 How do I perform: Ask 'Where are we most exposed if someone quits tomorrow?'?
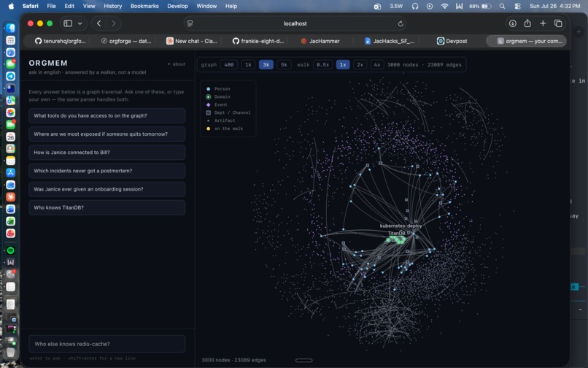pyautogui.click(x=107, y=134)
